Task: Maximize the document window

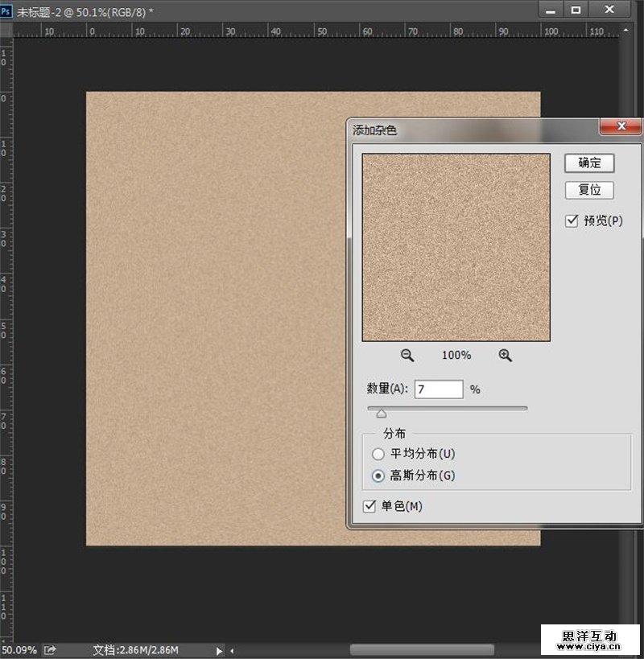Action: (576, 10)
